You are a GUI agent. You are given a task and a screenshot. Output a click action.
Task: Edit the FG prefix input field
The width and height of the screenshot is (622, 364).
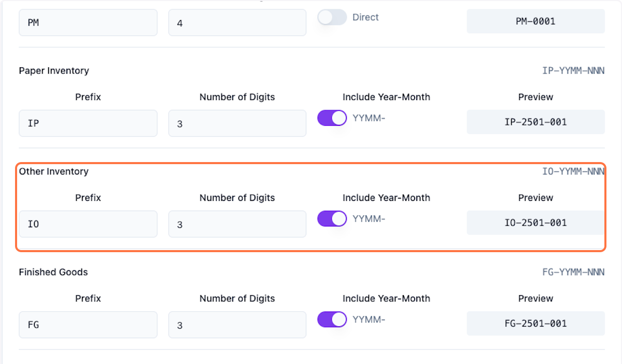pyautogui.click(x=88, y=325)
